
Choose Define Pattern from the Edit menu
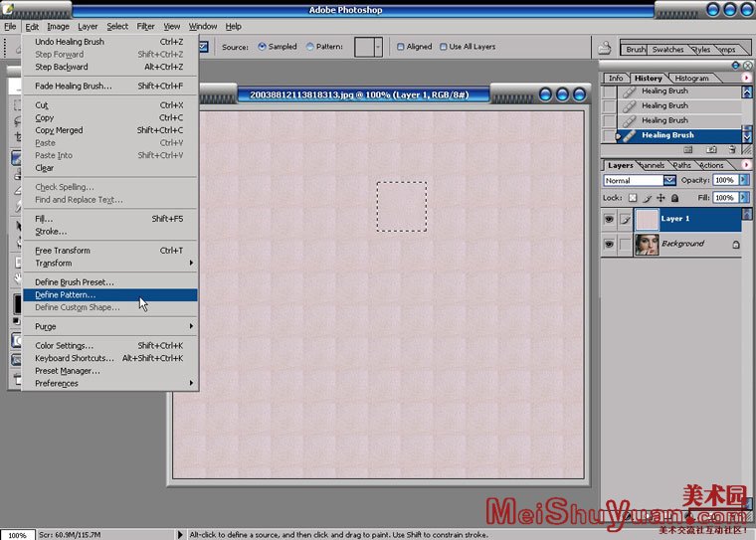pos(110,294)
